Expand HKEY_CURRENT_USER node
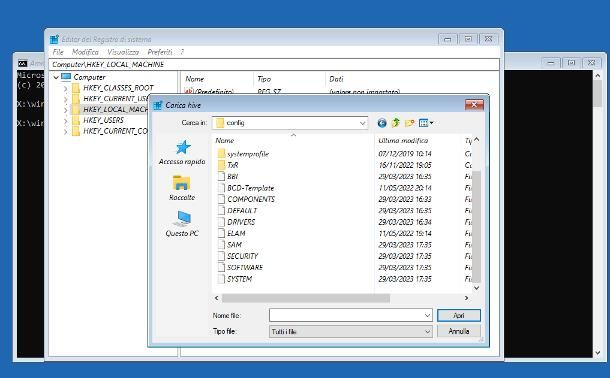The image size is (610, 378). [x=65, y=99]
